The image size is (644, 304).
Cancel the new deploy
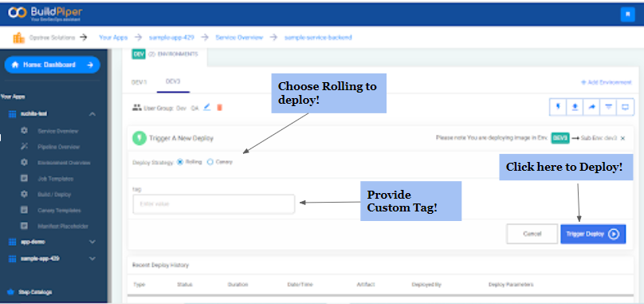click(532, 234)
